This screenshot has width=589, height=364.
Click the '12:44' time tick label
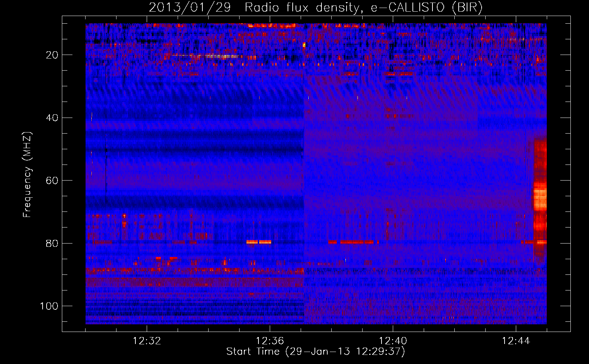tap(516, 341)
